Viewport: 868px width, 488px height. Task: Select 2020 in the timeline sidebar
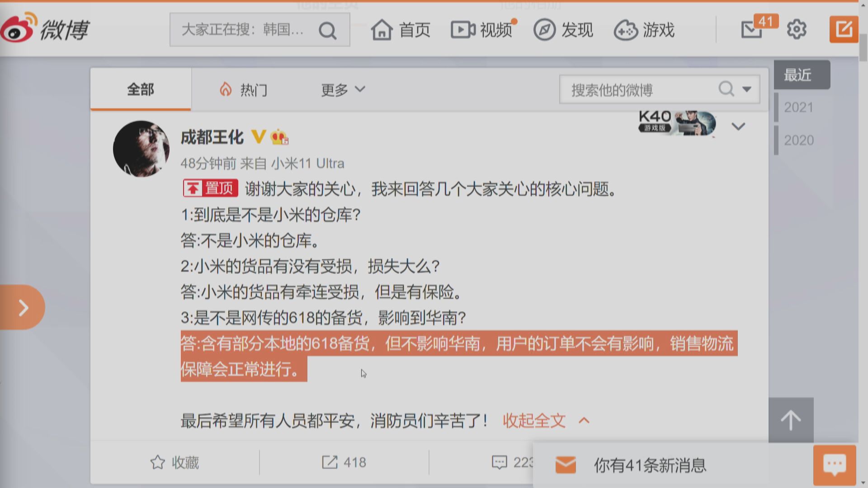click(799, 140)
